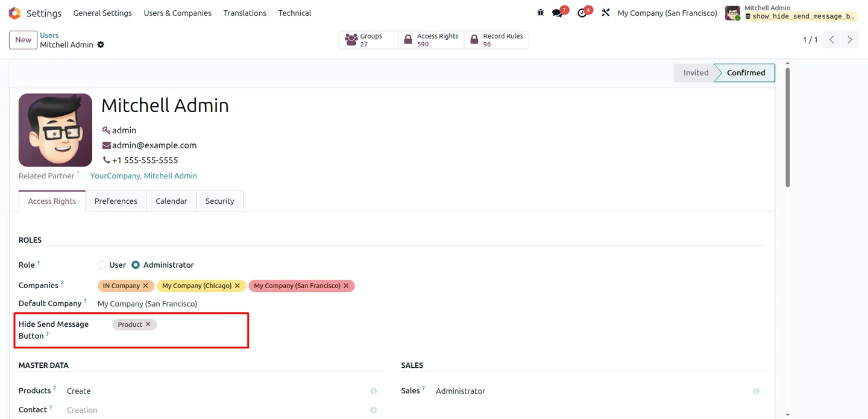The height and width of the screenshot is (419, 868).
Task: Open the Sales access dropdown
Action: (x=592, y=391)
